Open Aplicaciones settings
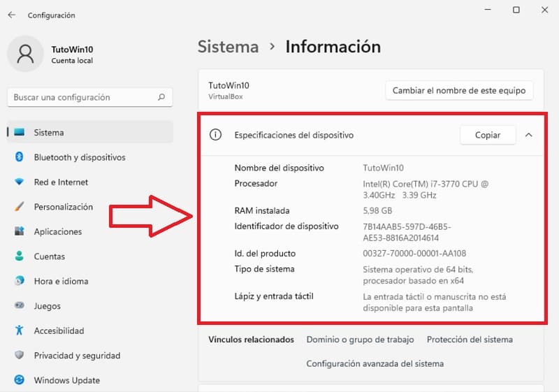The height and width of the screenshot is (392, 559). click(x=90, y=232)
